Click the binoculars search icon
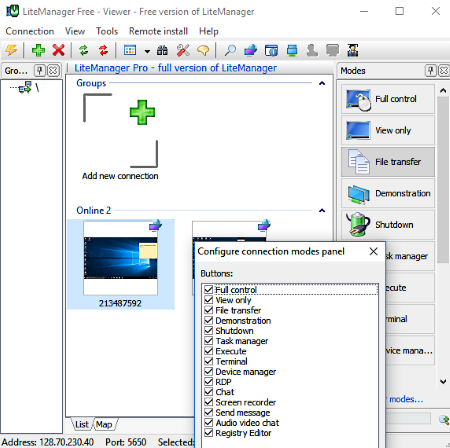The image size is (450, 448). click(x=162, y=51)
